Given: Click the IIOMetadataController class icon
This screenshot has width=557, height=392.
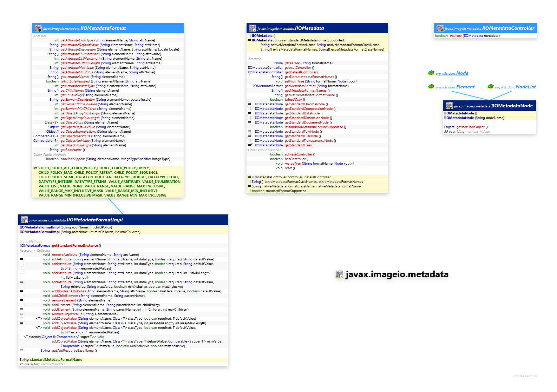Looking at the screenshot, I should [x=440, y=28].
